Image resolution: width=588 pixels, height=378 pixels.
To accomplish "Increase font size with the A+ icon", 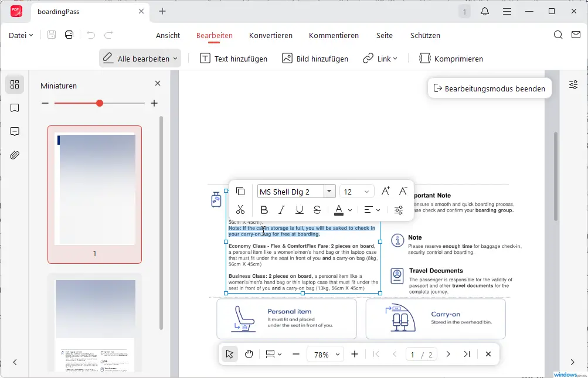I will pos(385,190).
